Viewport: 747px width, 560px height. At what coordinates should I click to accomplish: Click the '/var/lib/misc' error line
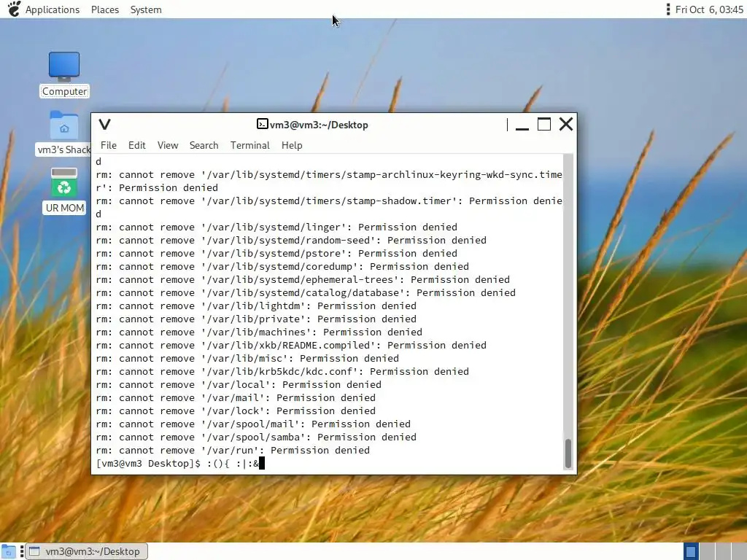[247, 358]
